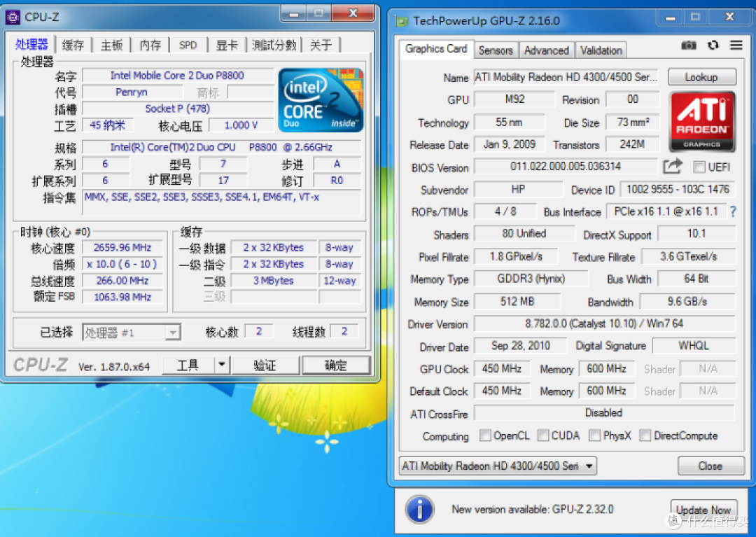756x537 pixels.
Task: Click the GPU-Z title bar app icon
Action: (x=402, y=22)
